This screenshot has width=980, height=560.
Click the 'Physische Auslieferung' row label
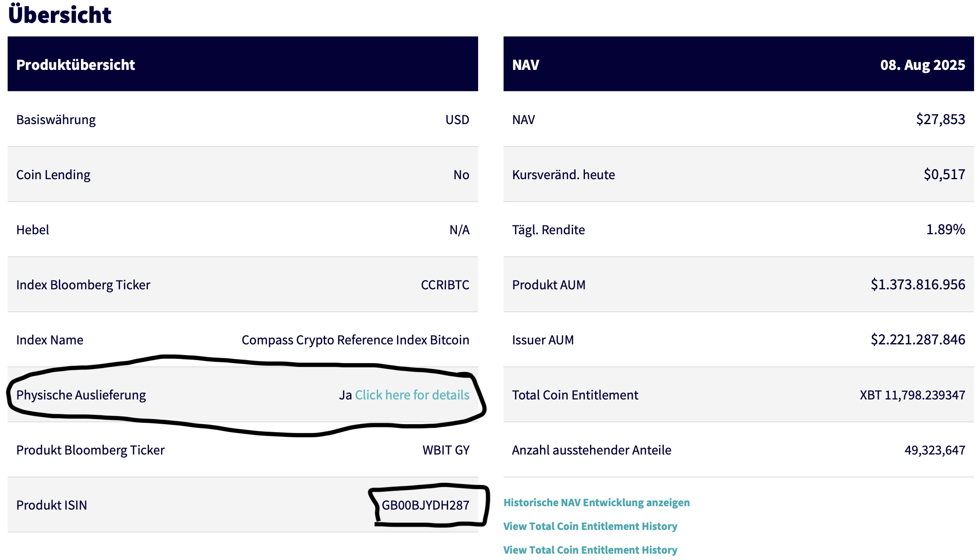[81, 395]
